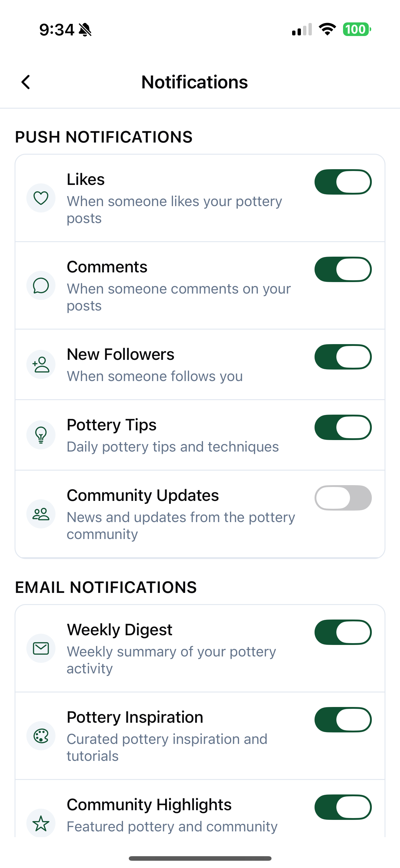Switch off Pottery Tips toggle

(x=343, y=427)
